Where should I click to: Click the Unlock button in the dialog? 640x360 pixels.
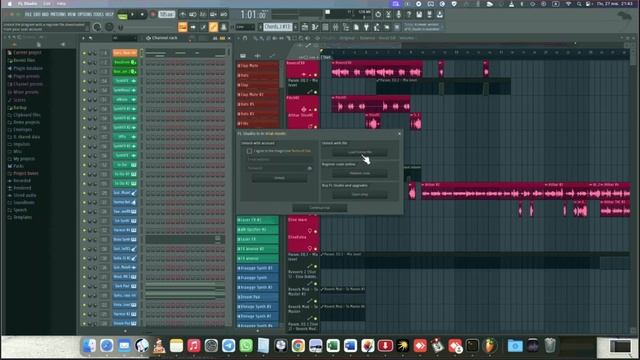pyautogui.click(x=280, y=178)
